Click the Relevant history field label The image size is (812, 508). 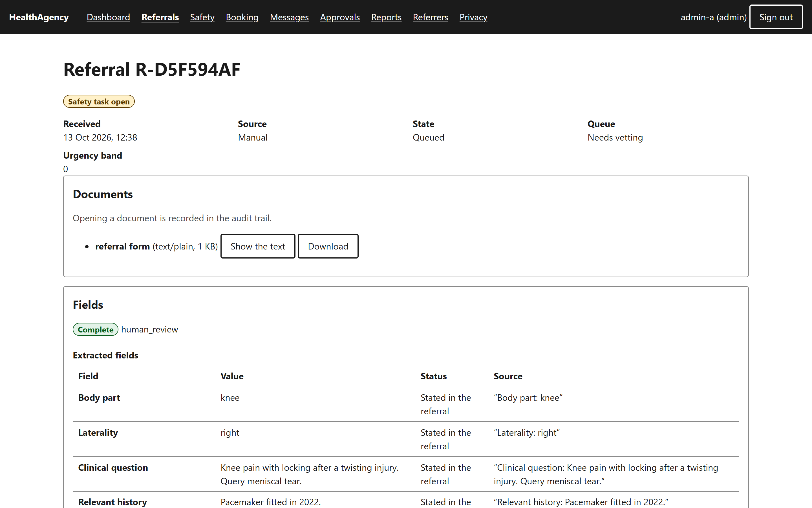coord(112,502)
